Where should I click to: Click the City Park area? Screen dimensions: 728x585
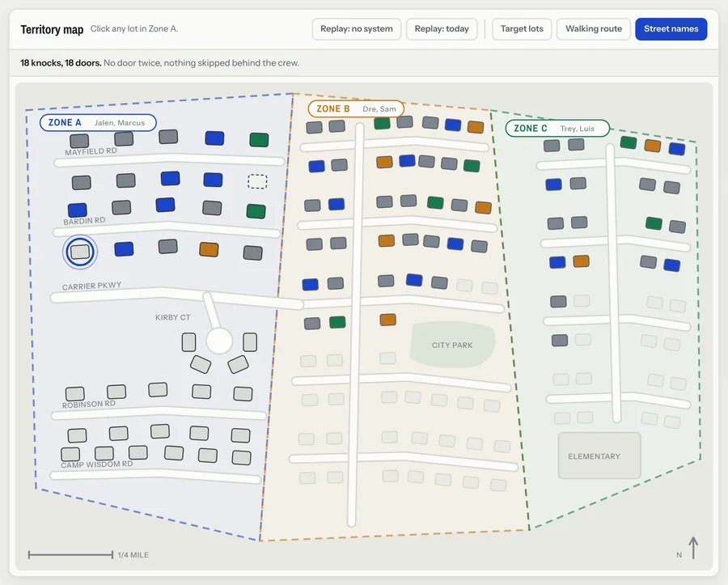coord(452,345)
